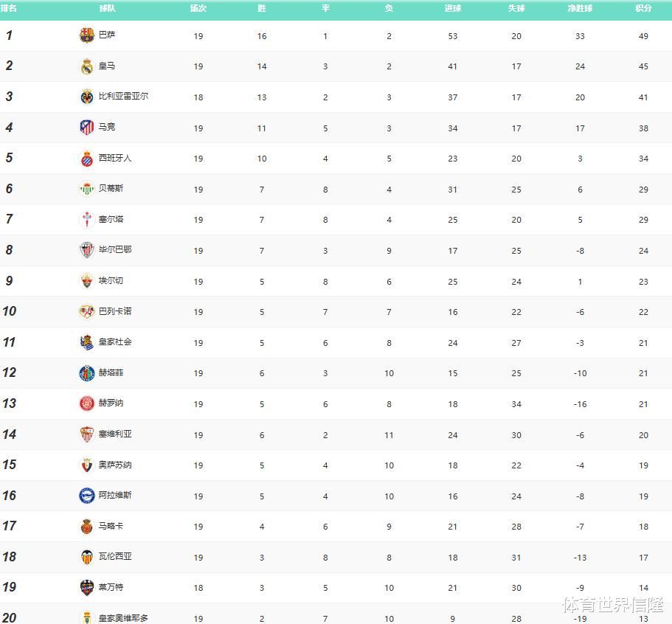Click the Real Sociedad crest icon
The width and height of the screenshot is (672, 624).
pyautogui.click(x=87, y=342)
